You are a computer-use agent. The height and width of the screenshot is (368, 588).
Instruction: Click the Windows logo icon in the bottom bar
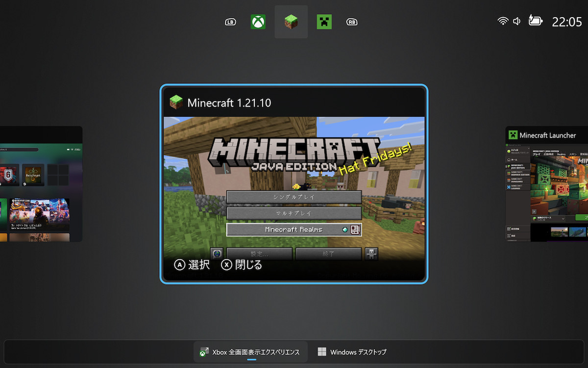click(322, 352)
